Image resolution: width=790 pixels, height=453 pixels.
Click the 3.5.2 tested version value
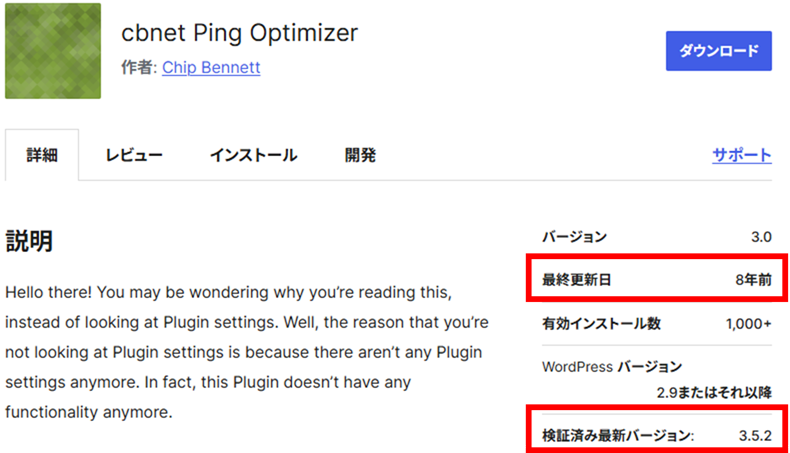click(x=752, y=436)
